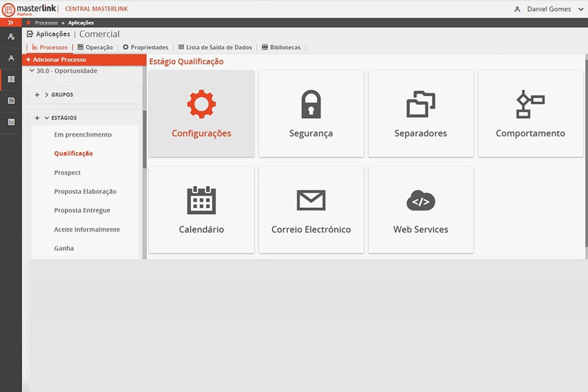Click the user profile icon in sidebar
This screenshot has width=588, height=392.
[x=10, y=58]
